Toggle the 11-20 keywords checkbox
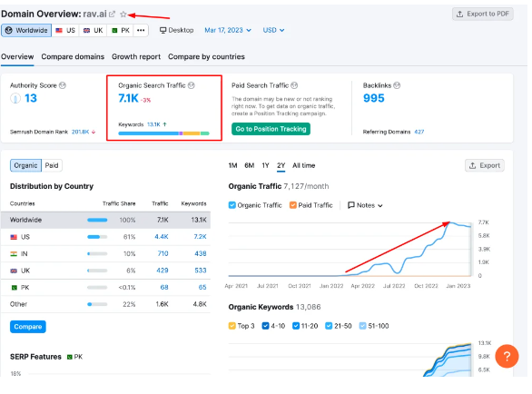 pos(296,326)
